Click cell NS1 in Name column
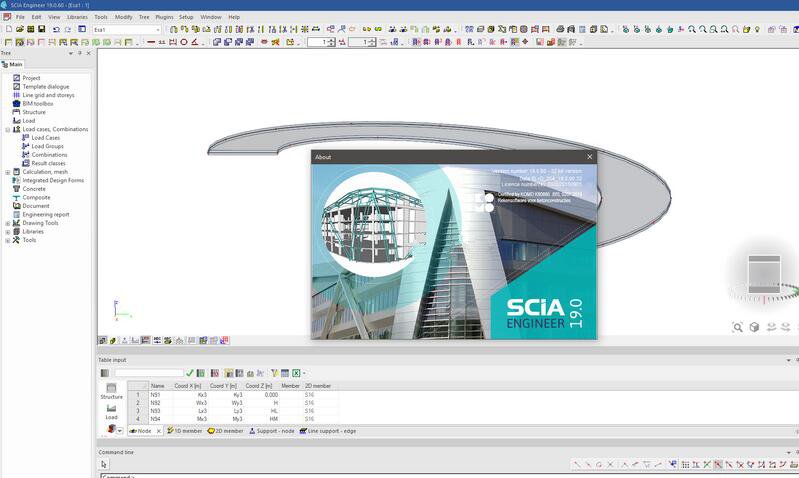Image resolution: width=799 pixels, height=478 pixels. point(160,394)
